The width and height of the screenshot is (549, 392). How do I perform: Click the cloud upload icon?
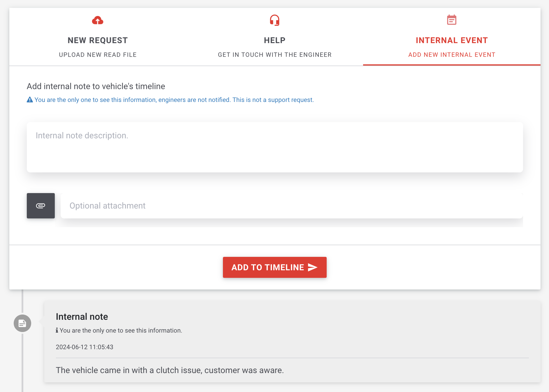click(x=98, y=20)
